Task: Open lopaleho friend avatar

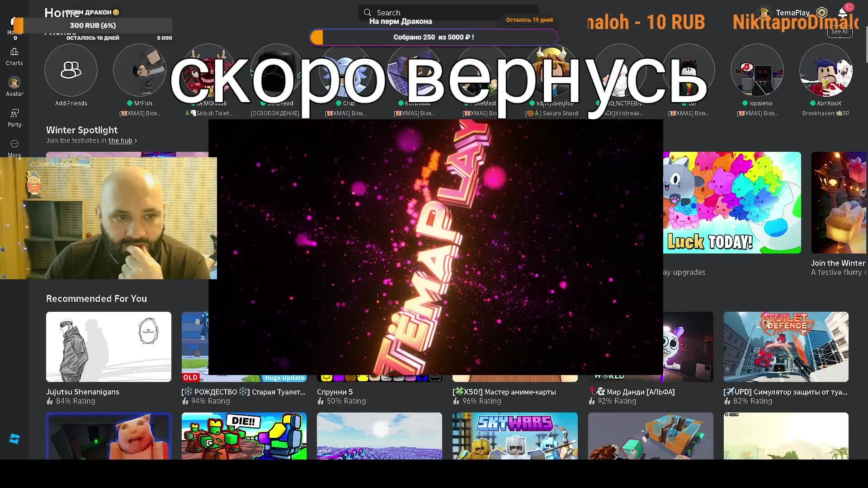Action: (x=757, y=70)
